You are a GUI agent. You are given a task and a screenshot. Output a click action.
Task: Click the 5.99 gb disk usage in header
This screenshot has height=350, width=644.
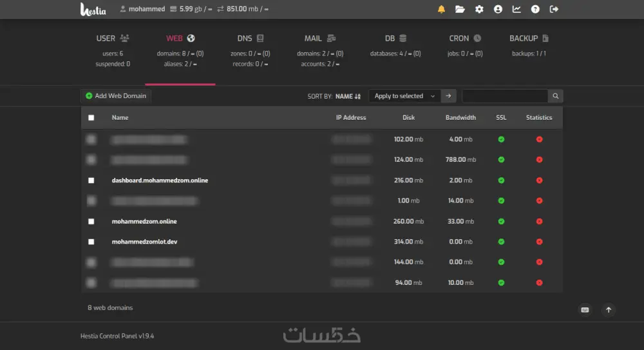[191, 9]
